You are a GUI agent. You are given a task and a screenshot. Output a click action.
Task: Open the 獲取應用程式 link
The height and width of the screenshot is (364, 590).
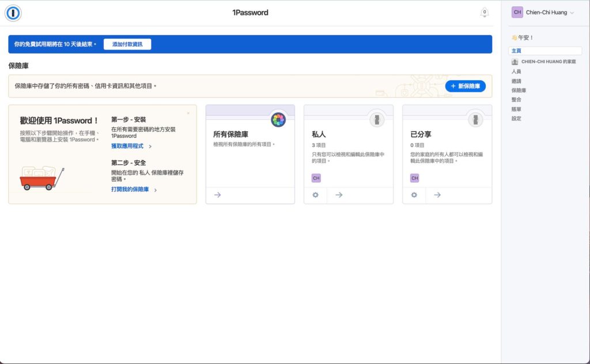(131, 146)
